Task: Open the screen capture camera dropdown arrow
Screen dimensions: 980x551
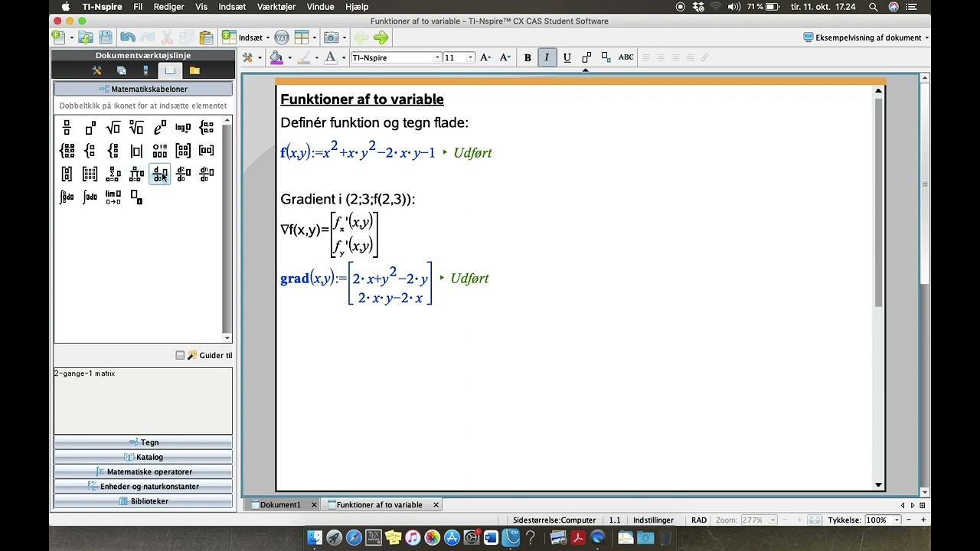Action: coord(344,37)
